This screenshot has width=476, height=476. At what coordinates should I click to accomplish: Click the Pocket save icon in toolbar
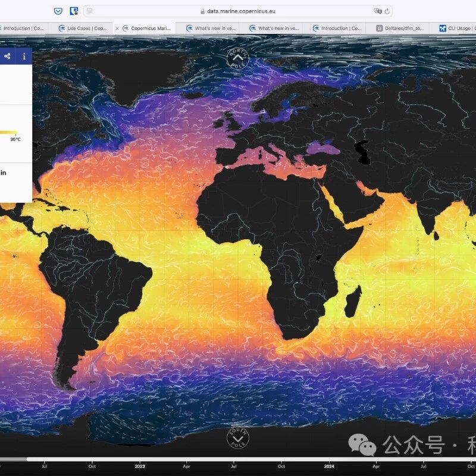(58, 11)
